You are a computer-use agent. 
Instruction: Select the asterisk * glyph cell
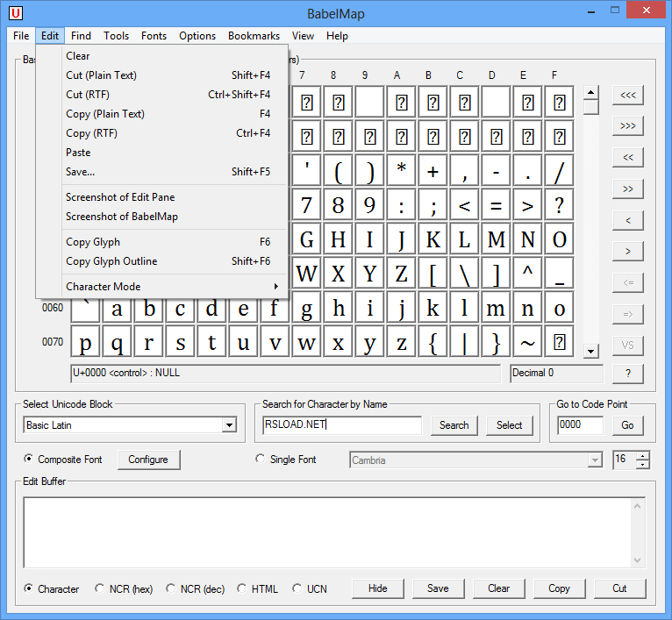coord(401,170)
